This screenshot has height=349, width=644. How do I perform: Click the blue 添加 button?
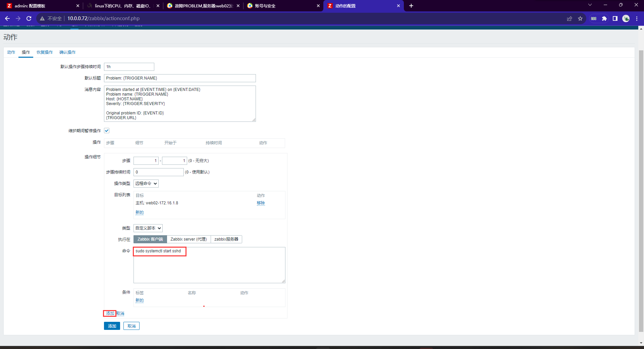tap(112, 326)
